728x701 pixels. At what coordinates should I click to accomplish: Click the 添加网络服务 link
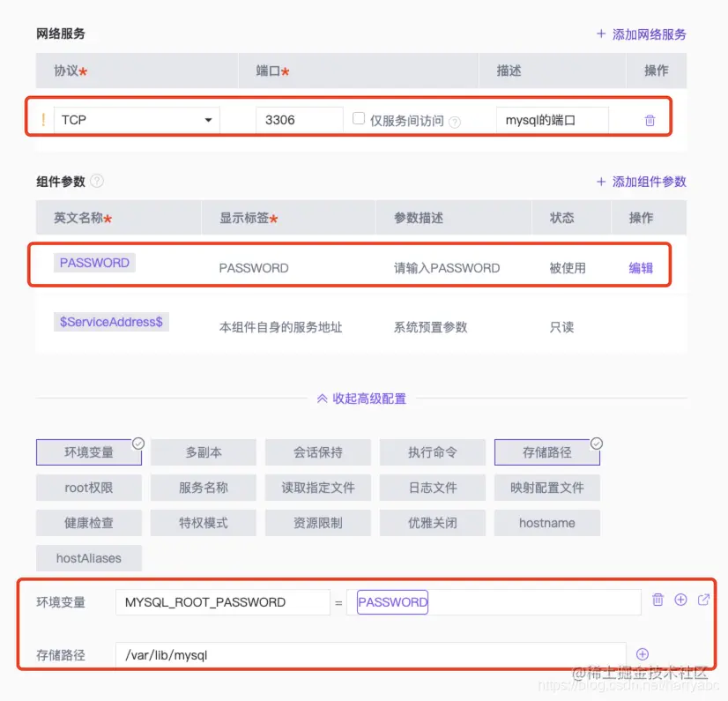click(x=646, y=34)
